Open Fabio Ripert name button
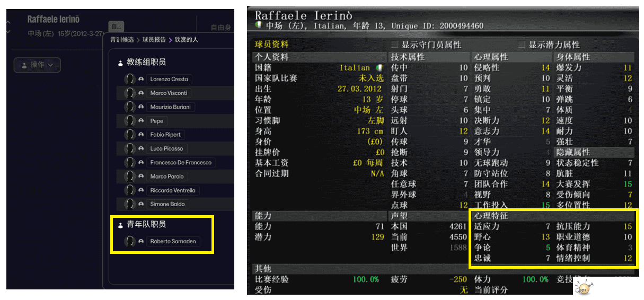The width and height of the screenshot is (644, 300). coord(165,135)
